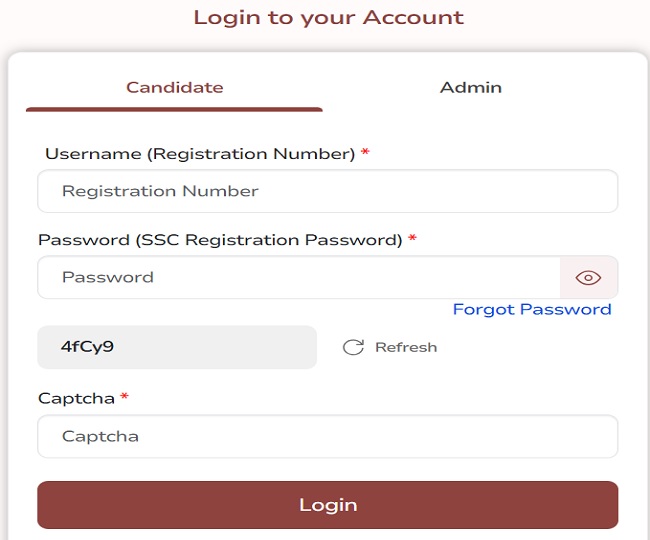Click the captcha code 4fCy9 box
650x540 pixels.
tap(177, 347)
